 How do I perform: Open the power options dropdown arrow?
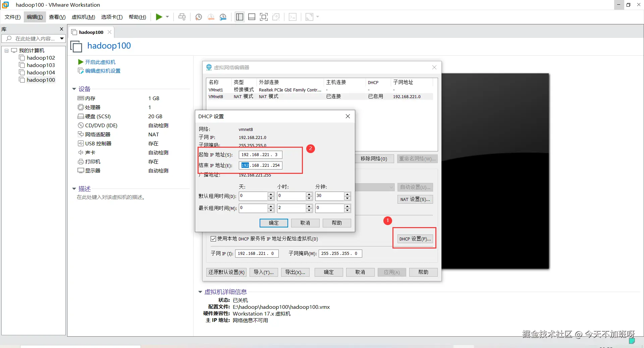[167, 17]
